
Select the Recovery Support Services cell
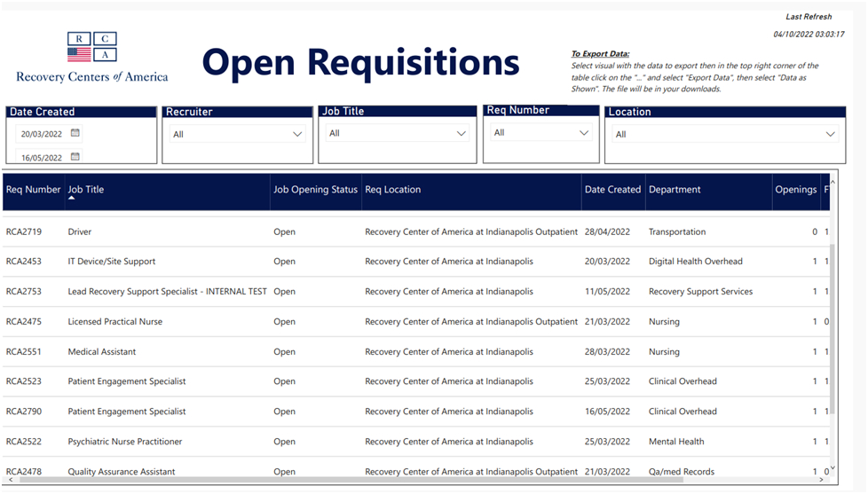700,292
